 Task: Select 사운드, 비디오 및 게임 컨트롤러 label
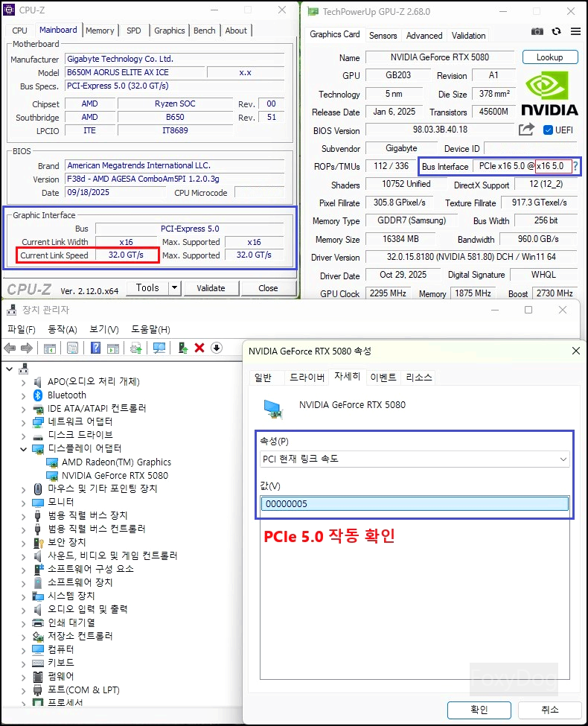[x=112, y=555]
